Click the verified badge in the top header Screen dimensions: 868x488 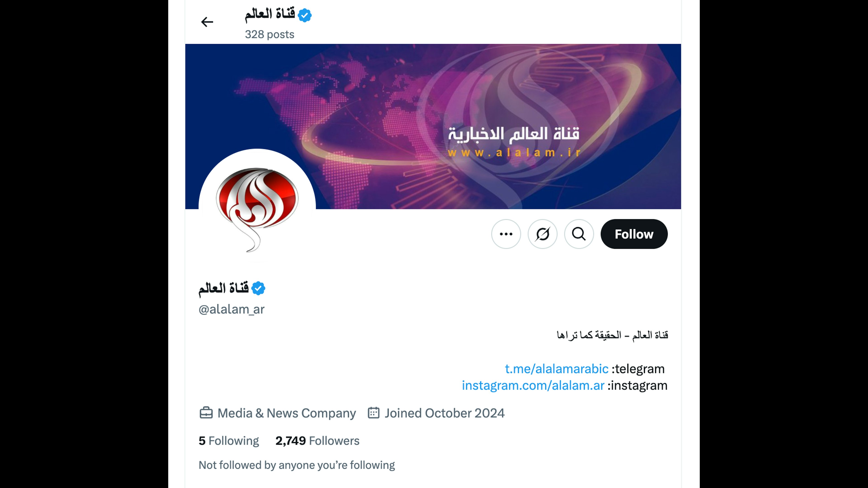coord(305,15)
